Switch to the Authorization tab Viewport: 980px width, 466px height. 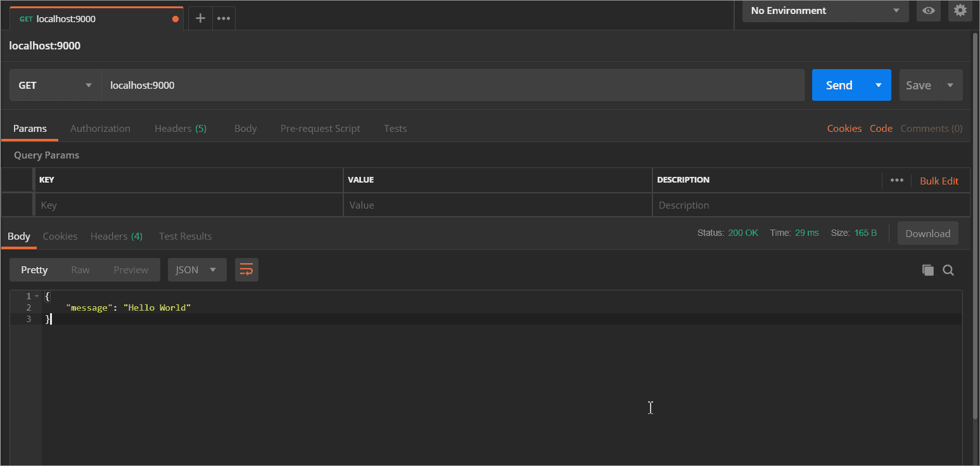[x=100, y=128]
